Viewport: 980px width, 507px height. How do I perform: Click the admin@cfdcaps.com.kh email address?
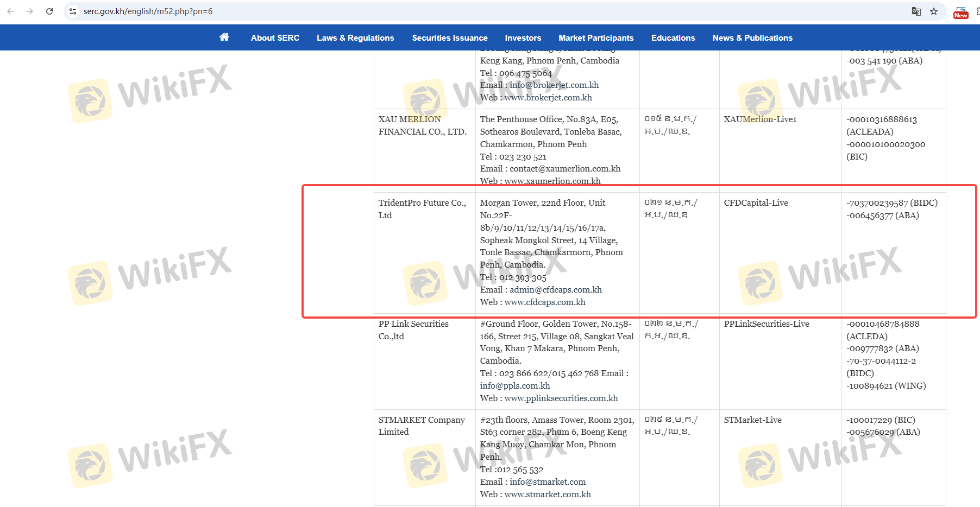[x=555, y=290]
